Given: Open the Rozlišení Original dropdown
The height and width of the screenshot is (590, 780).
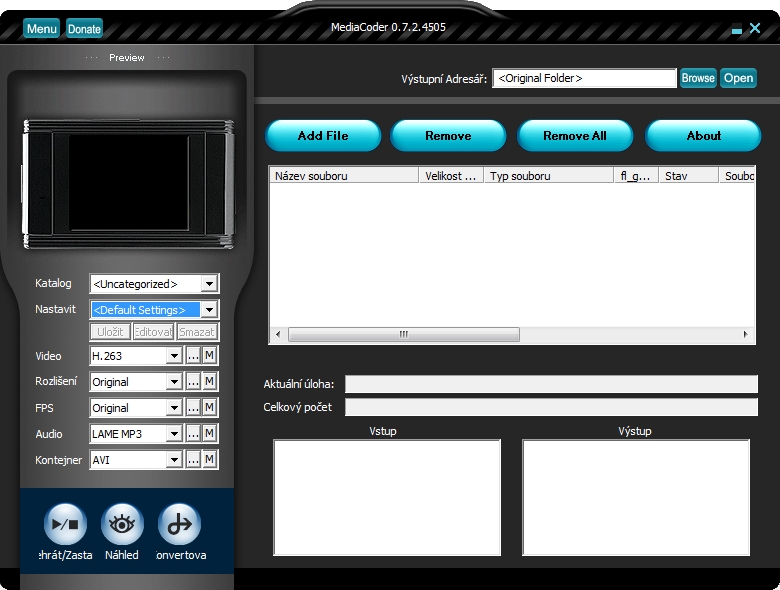Looking at the screenshot, I should coord(174,382).
